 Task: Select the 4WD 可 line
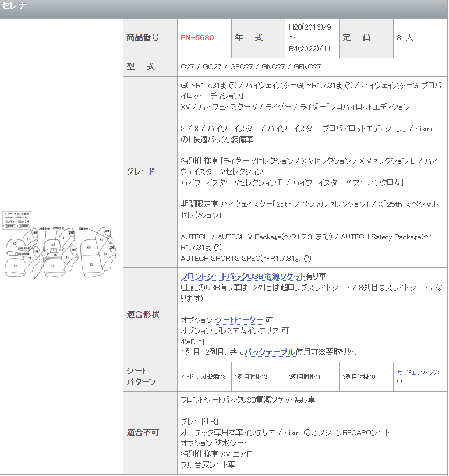coord(193,342)
